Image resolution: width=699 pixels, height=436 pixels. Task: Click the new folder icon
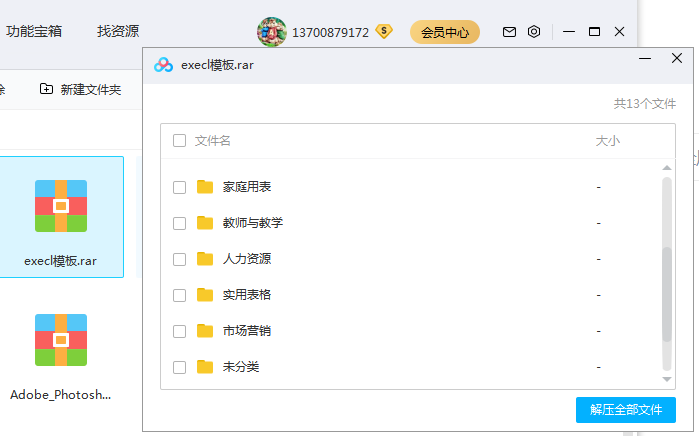click(46, 89)
